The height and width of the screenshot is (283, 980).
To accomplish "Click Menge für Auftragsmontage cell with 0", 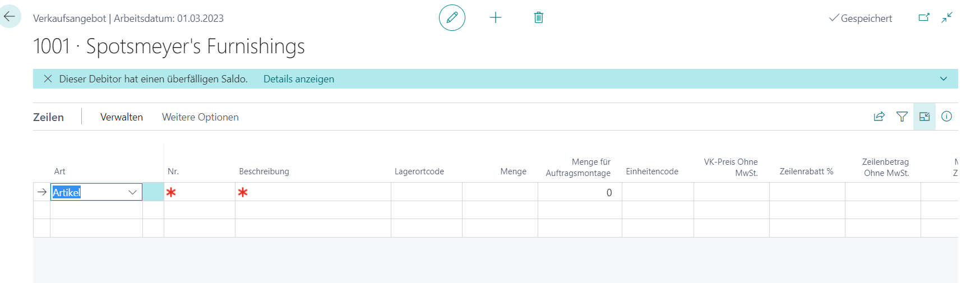I will (x=580, y=192).
